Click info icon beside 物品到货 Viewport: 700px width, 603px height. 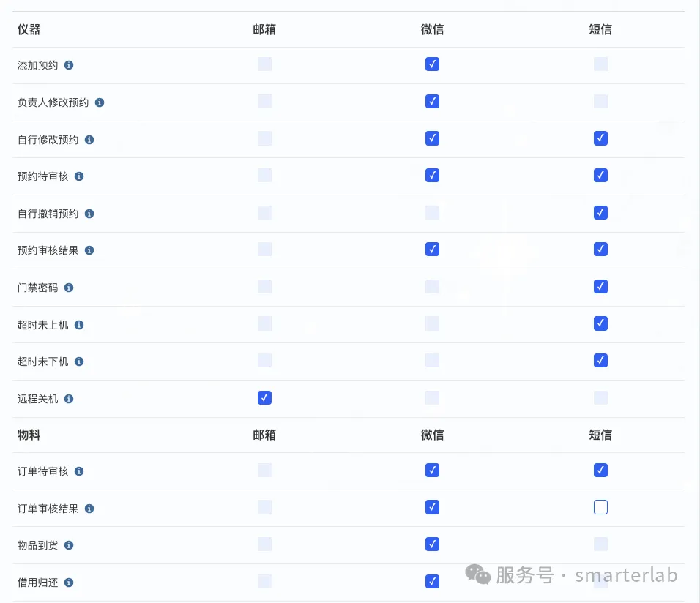point(69,545)
